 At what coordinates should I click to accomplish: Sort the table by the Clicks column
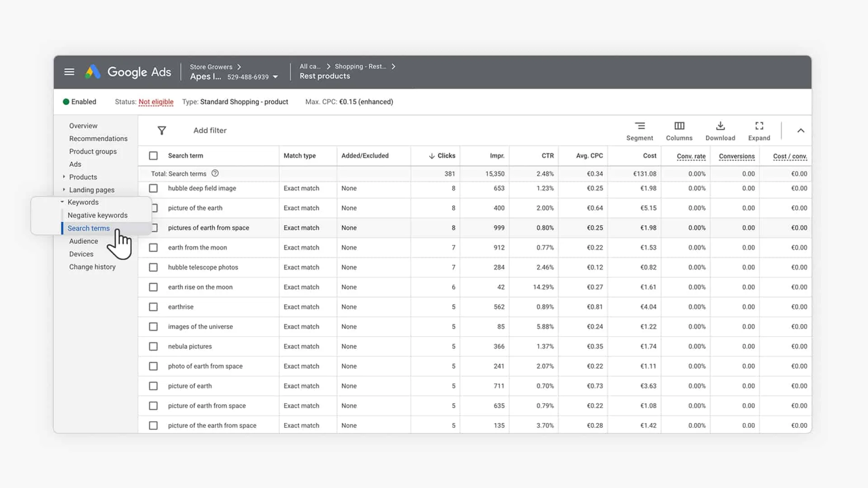tap(442, 155)
